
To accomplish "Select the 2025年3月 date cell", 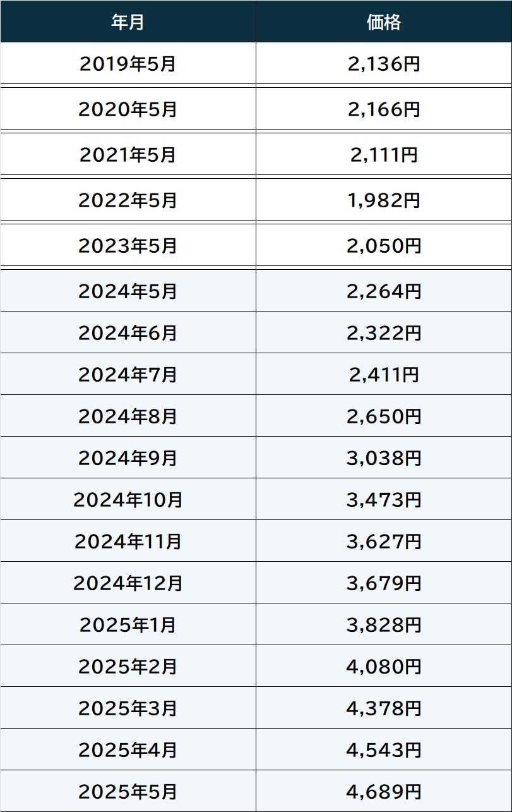I will [128, 708].
